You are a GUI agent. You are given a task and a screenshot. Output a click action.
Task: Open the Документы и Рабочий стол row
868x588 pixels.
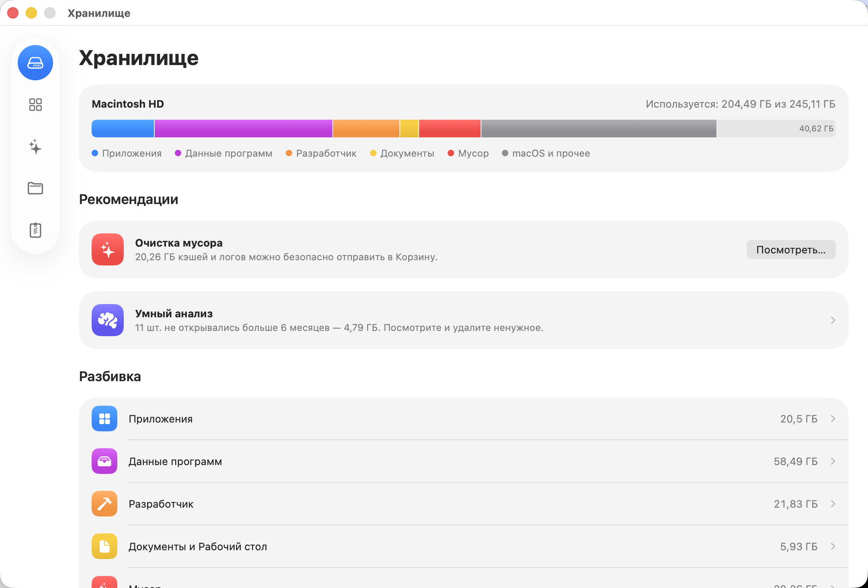[464, 546]
